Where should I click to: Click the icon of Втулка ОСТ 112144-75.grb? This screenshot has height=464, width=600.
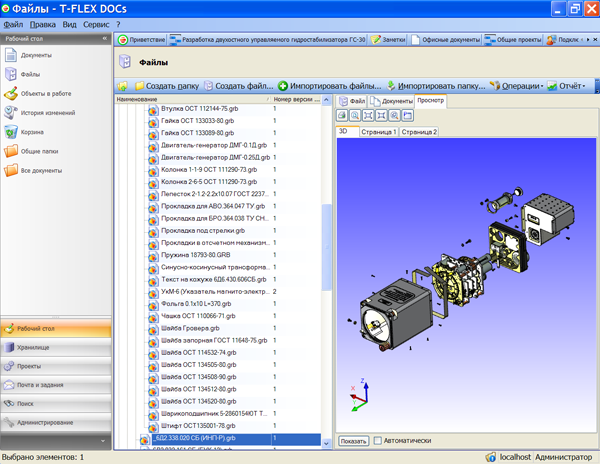153,109
